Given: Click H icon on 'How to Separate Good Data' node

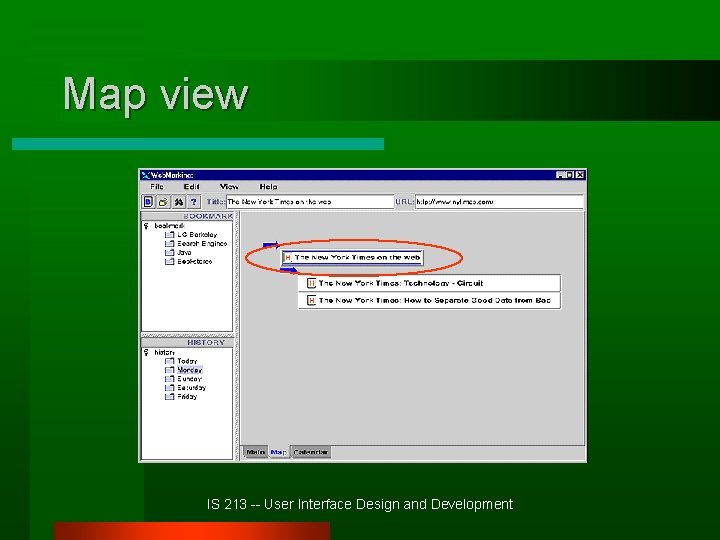Looking at the screenshot, I should (x=311, y=301).
